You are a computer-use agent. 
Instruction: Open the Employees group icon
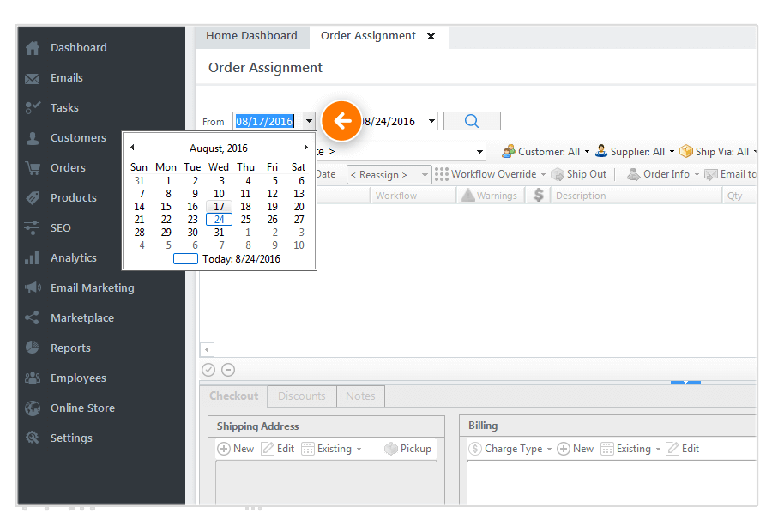coord(33,378)
